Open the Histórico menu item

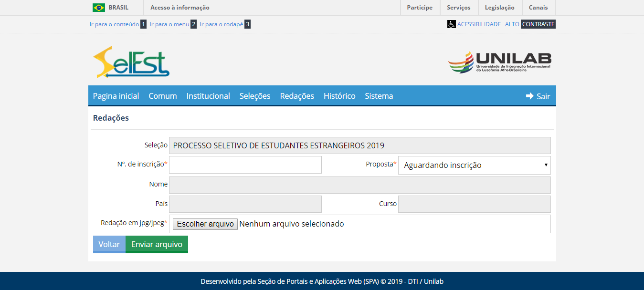tap(339, 95)
